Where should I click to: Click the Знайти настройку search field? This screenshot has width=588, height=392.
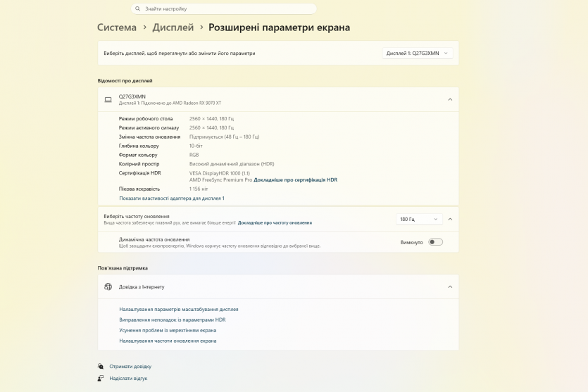tap(225, 9)
